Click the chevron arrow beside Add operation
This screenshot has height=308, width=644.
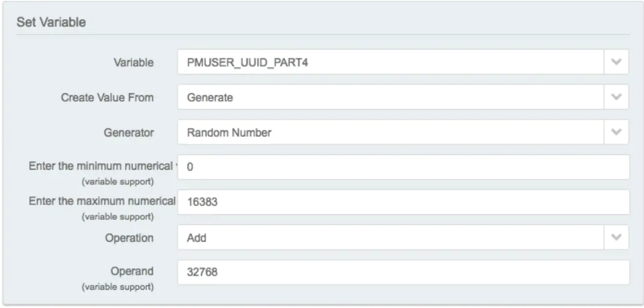[x=616, y=238]
